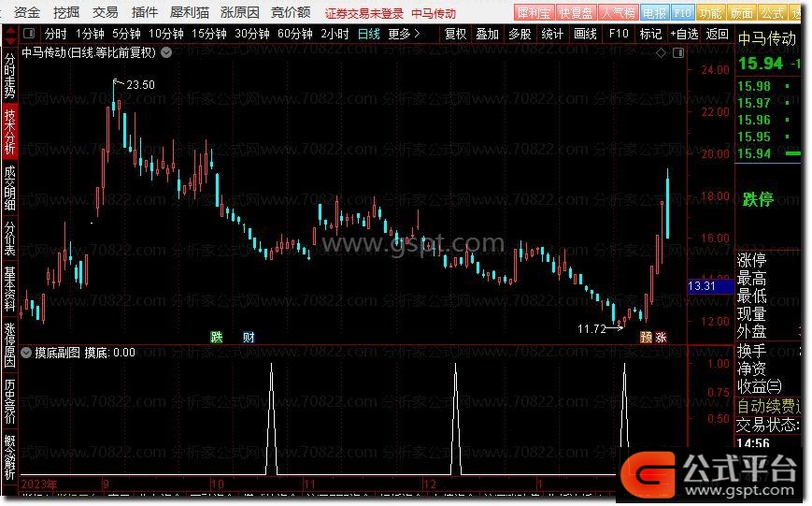Switch to the 60分钟 period

coord(295,35)
